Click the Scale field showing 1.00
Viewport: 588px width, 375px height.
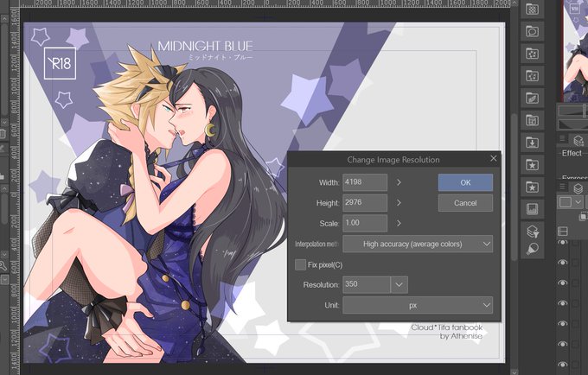(365, 223)
